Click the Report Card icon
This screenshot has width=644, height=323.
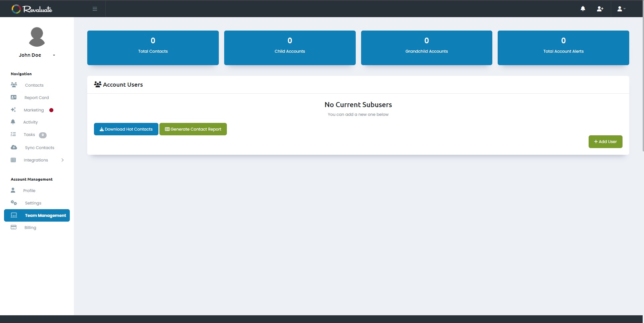pos(13,97)
